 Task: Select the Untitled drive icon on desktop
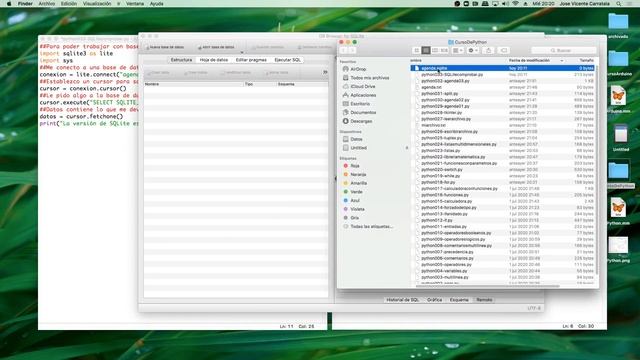pos(621,138)
